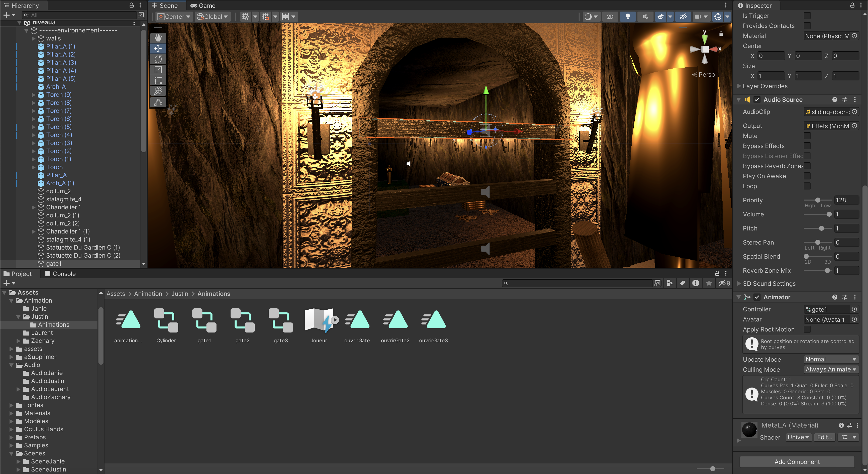This screenshot has height=474, width=868.
Task: Toggle scene lighting bulb icon
Action: coord(627,17)
